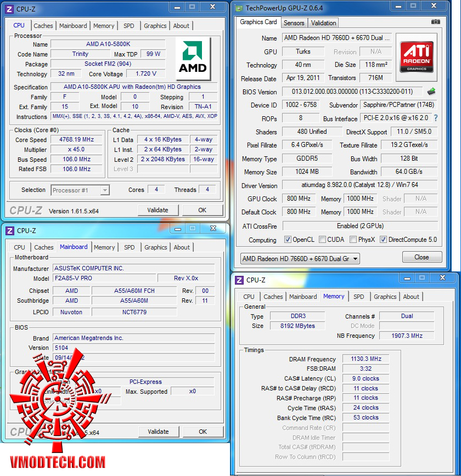Click the motherboard model F2A85-V PRO
This screenshot has height=476, width=461.
pyautogui.click(x=104, y=278)
